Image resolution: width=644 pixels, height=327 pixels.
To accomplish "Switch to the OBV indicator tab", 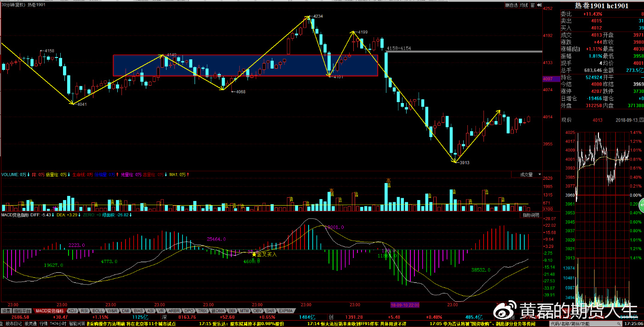I will [x=258, y=311].
